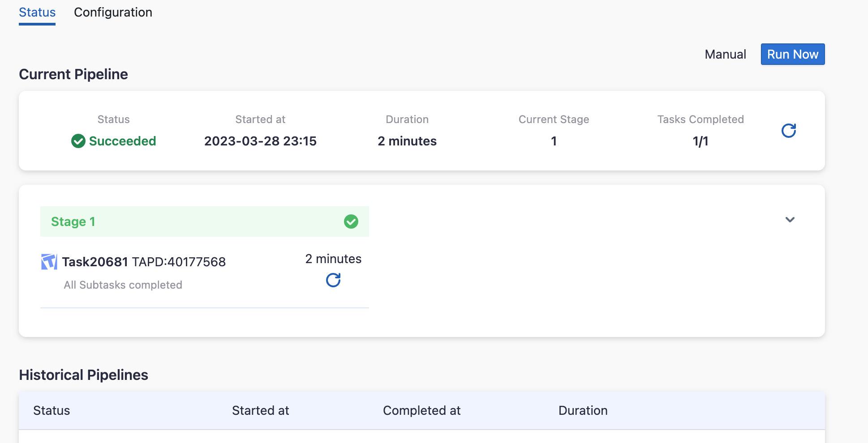Select the Stage 1 header
Viewport: 868px width, 443px height.
(x=205, y=221)
